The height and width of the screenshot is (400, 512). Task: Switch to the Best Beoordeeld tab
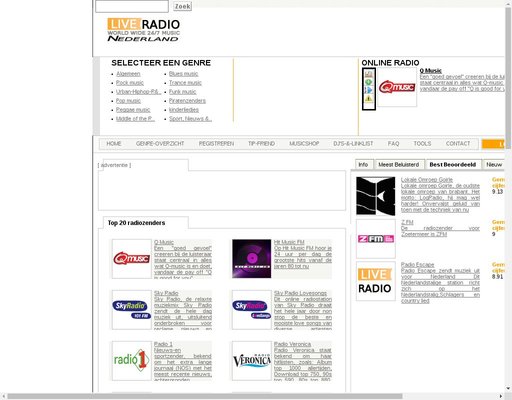click(453, 165)
